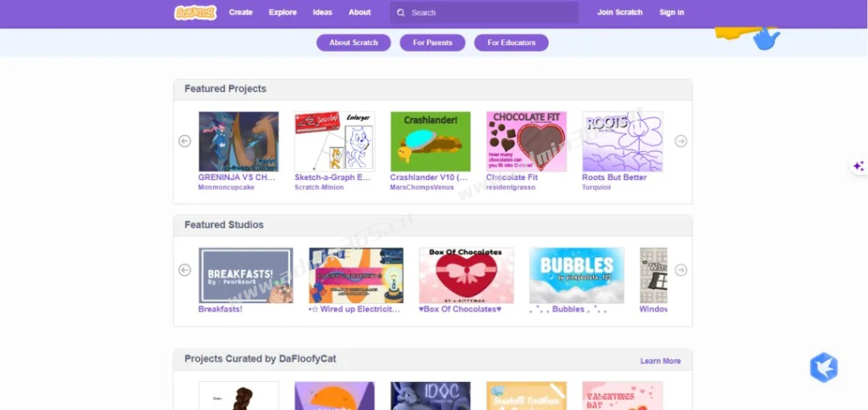Open the Ideas page
Image resolution: width=868 pixels, height=410 pixels.
point(322,12)
